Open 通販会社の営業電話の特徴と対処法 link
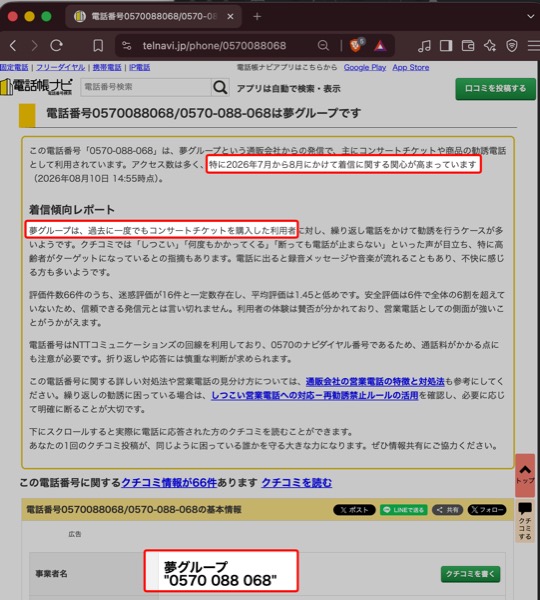The width and height of the screenshot is (540, 600). [375, 382]
